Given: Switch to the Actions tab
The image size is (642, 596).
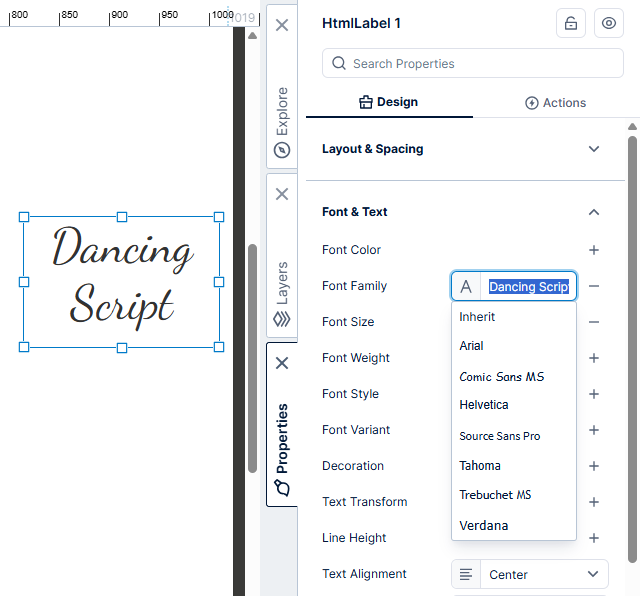Looking at the screenshot, I should 556,103.
